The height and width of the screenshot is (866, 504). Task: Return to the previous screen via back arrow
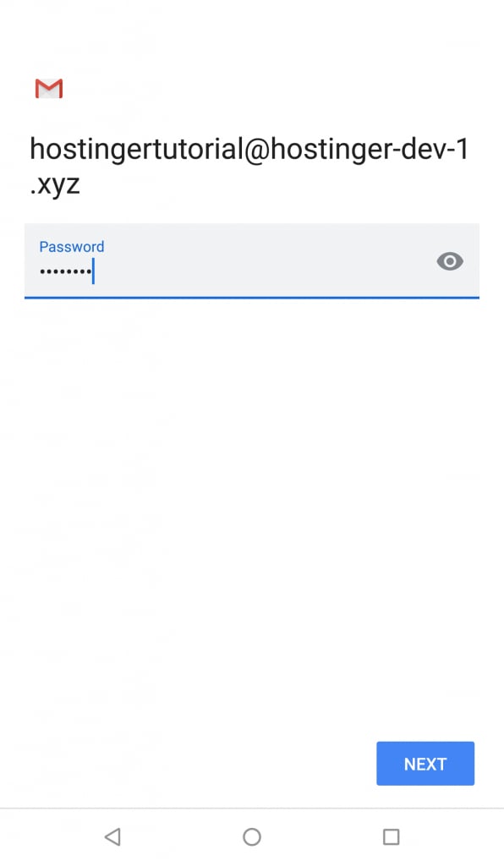tap(112, 836)
